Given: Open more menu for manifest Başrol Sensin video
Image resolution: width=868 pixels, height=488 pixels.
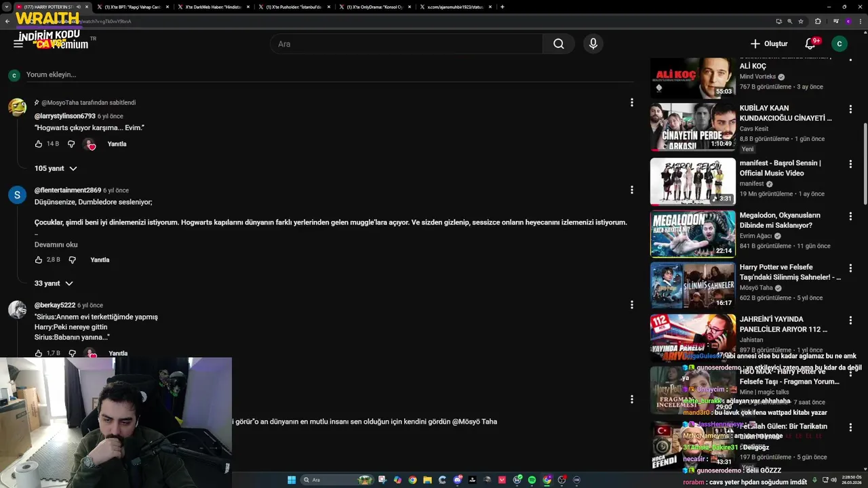Looking at the screenshot, I should pos(850,163).
